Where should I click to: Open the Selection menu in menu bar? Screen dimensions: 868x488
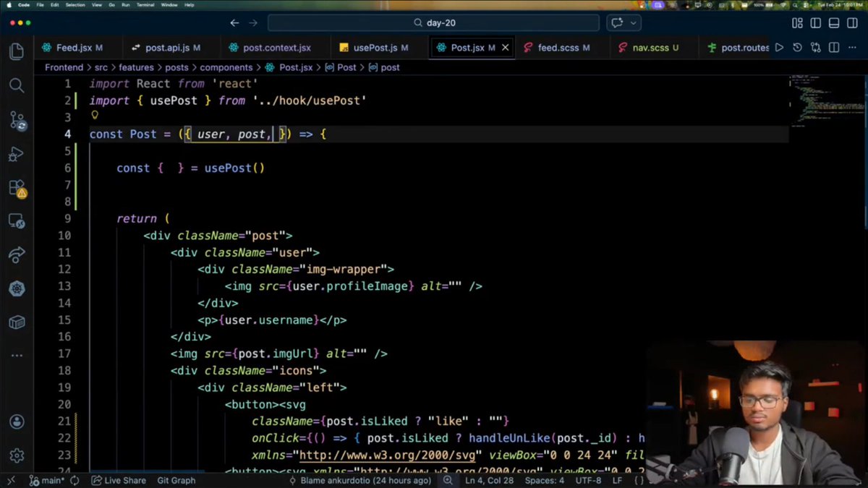75,4
